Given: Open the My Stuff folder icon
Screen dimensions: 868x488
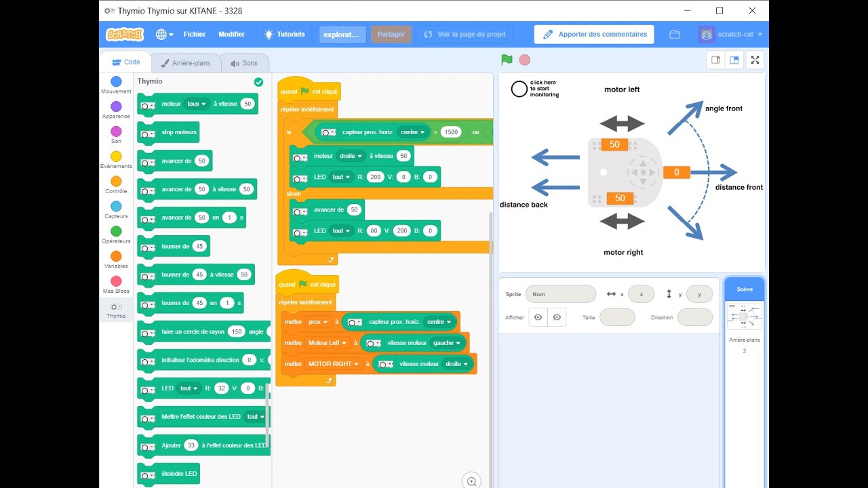Looking at the screenshot, I should click(x=675, y=35).
